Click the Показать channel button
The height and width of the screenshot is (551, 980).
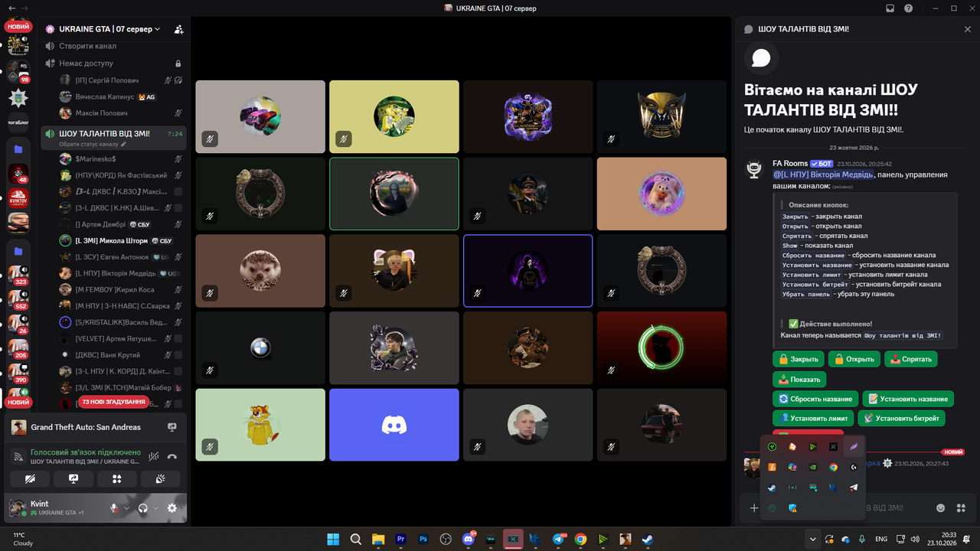tap(799, 379)
